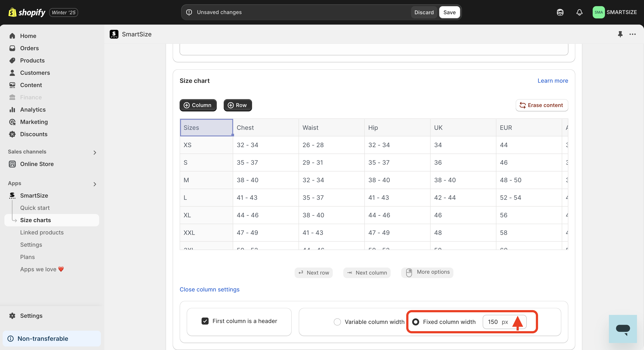Viewport: 644px width, 350px height.
Task: Discard the unsaved changes
Action: pyautogui.click(x=424, y=12)
